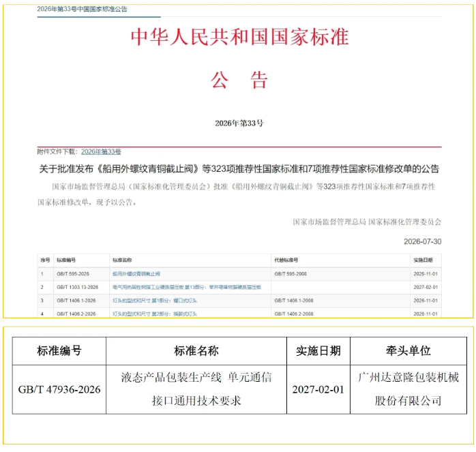
Task: Click the implementation date in the GB/T 595-2026 row
Action: tap(426, 274)
